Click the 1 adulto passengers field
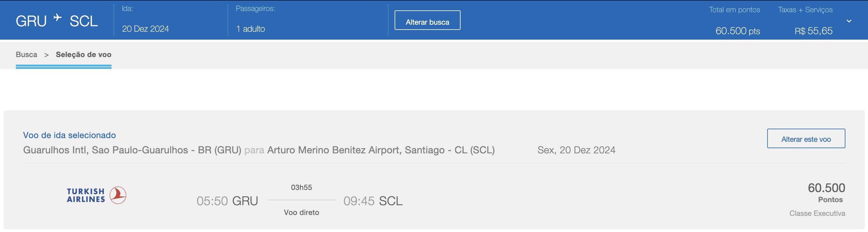 coord(250,29)
